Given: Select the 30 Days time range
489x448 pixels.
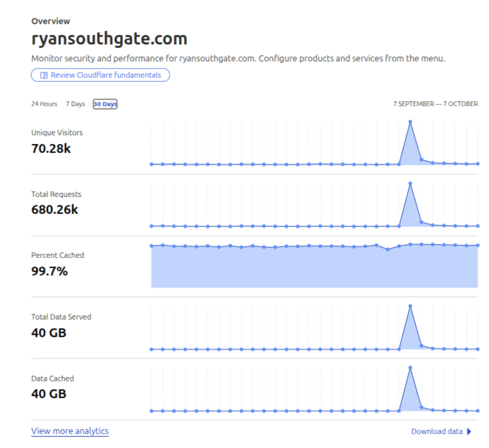Looking at the screenshot, I should tap(105, 104).
